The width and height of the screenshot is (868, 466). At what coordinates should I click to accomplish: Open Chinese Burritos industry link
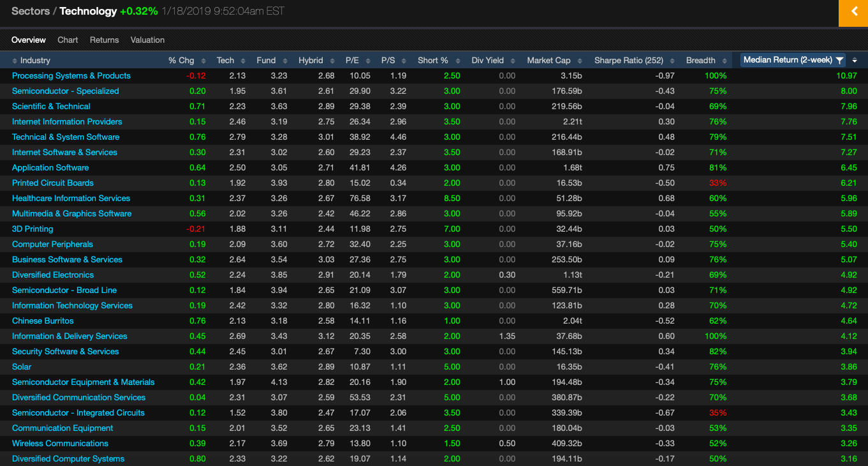tap(43, 320)
